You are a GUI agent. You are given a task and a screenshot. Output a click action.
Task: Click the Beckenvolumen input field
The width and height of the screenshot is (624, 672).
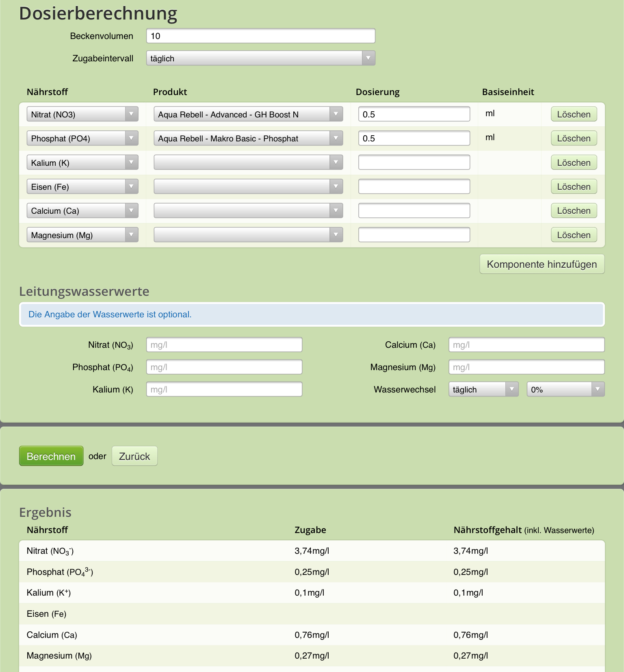(x=260, y=36)
